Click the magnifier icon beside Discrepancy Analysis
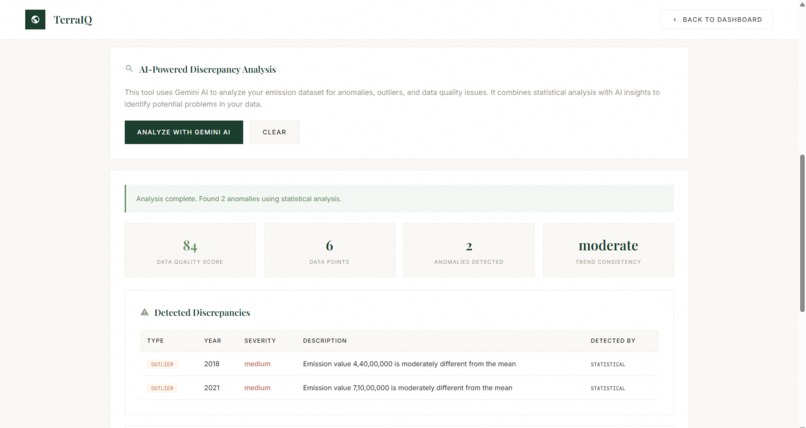 (129, 68)
